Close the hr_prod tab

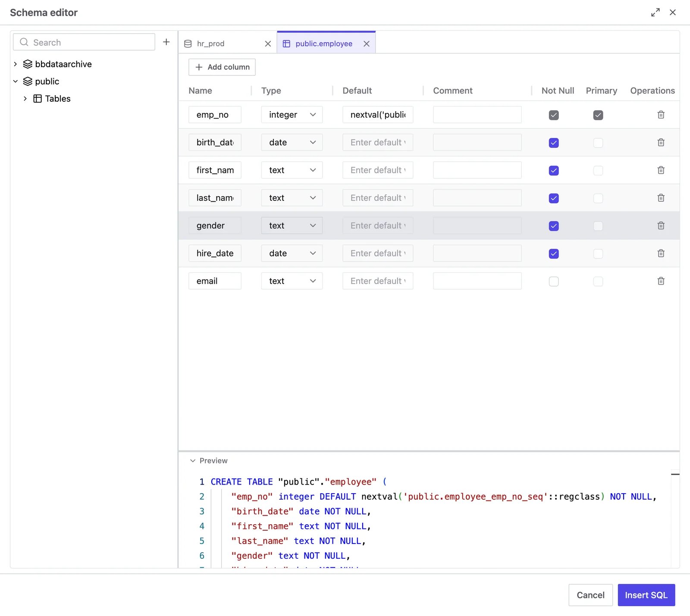tap(268, 44)
